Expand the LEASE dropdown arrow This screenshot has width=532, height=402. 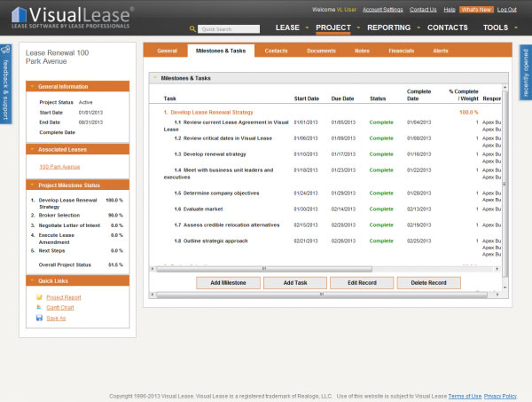[307, 28]
